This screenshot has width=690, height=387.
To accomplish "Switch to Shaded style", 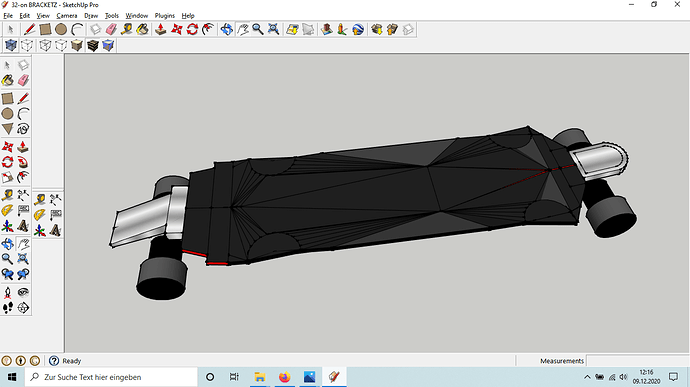I will point(77,45).
